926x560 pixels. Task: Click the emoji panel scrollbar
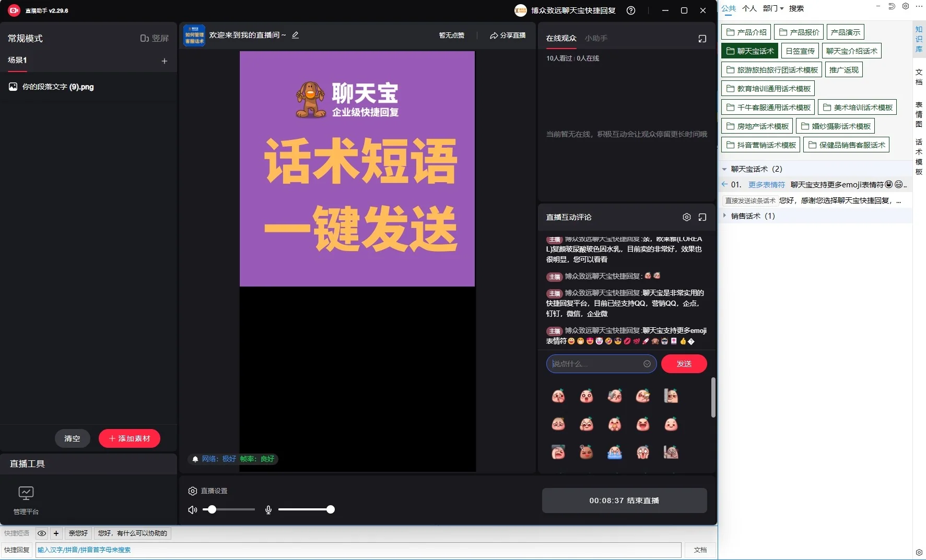tap(713, 397)
